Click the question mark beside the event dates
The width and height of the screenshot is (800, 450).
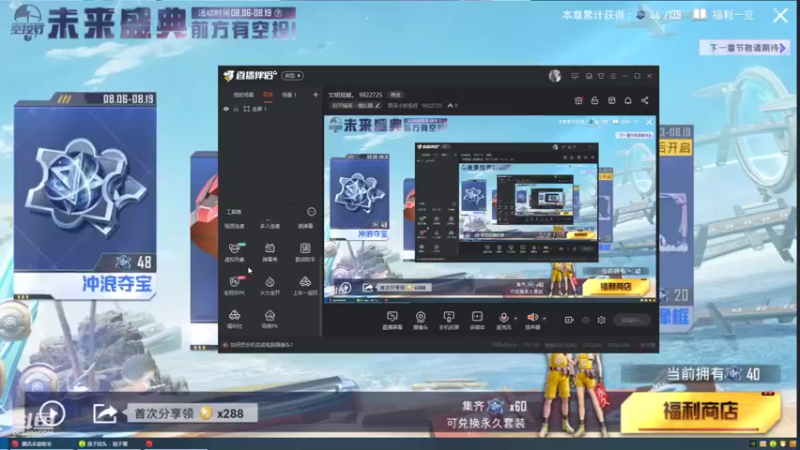point(278,13)
